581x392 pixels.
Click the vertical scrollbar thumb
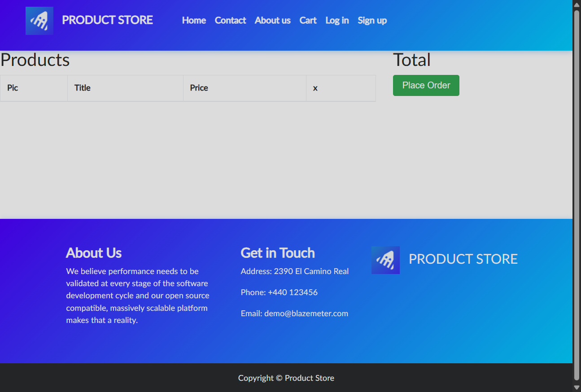pyautogui.click(x=577, y=193)
